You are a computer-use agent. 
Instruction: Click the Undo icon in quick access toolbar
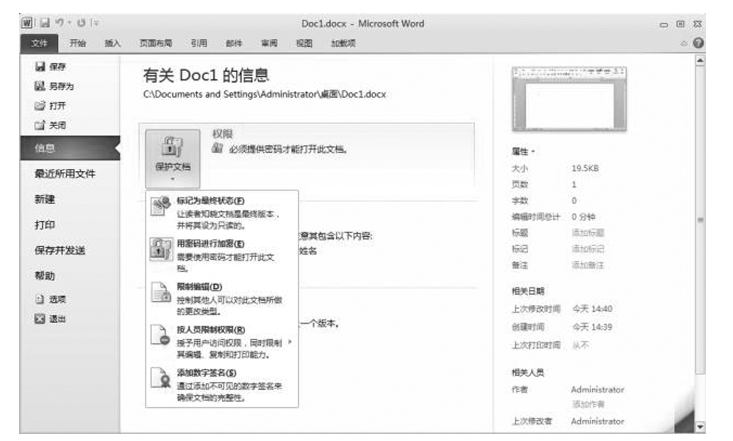pos(59,22)
